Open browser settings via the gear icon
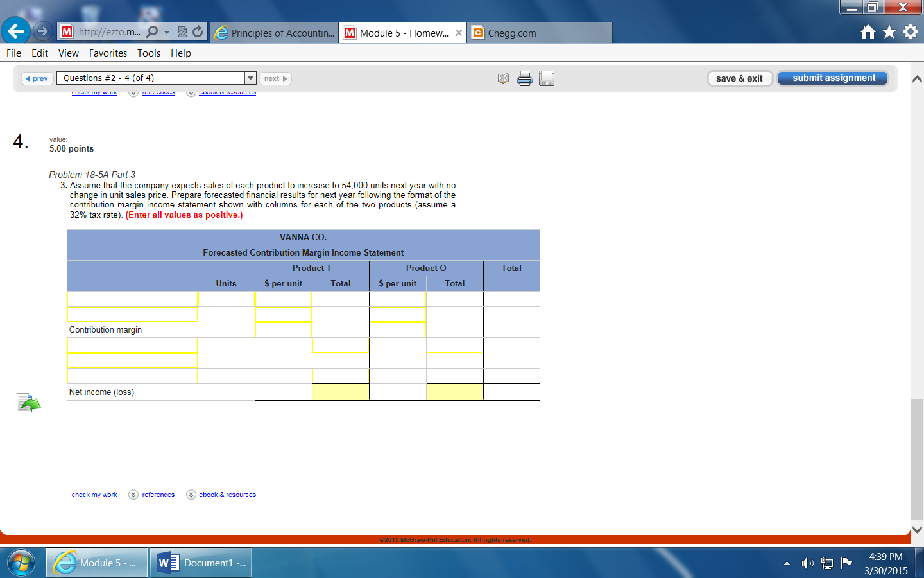The width and height of the screenshot is (924, 578). point(907,30)
